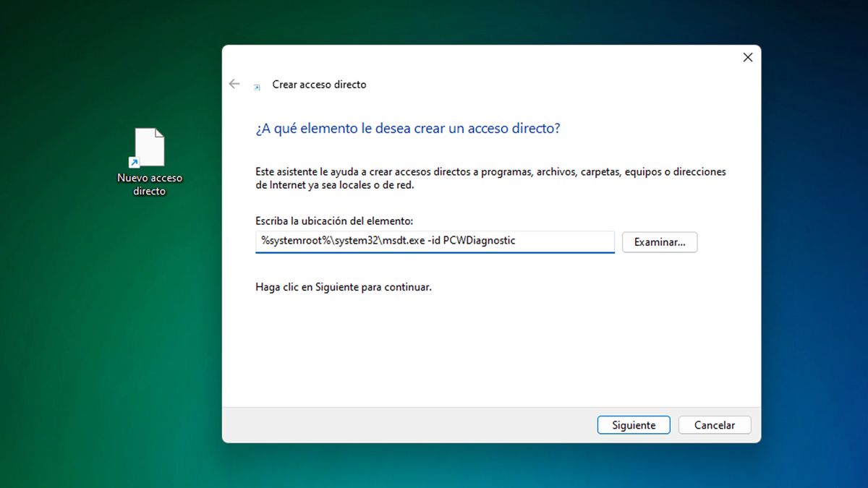
Task: Click the Escriba la ubicación del elemento label
Action: pos(334,221)
